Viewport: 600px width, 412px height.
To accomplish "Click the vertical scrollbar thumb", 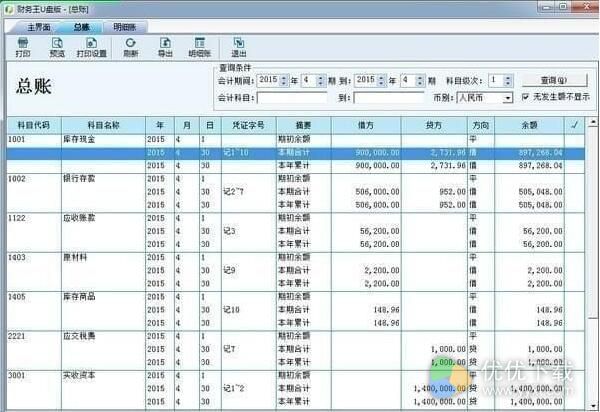I will point(593,223).
